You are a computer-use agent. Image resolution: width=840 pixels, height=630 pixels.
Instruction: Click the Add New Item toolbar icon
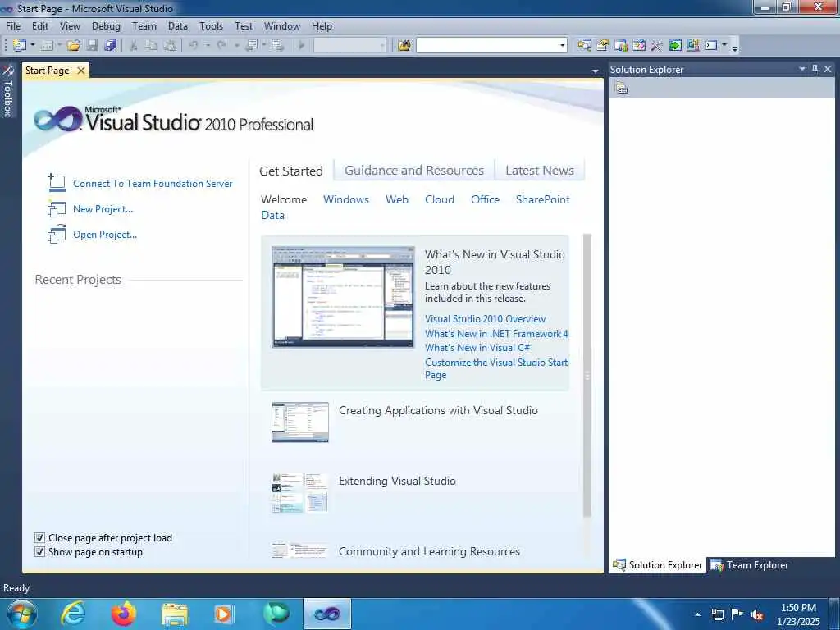tap(47, 46)
